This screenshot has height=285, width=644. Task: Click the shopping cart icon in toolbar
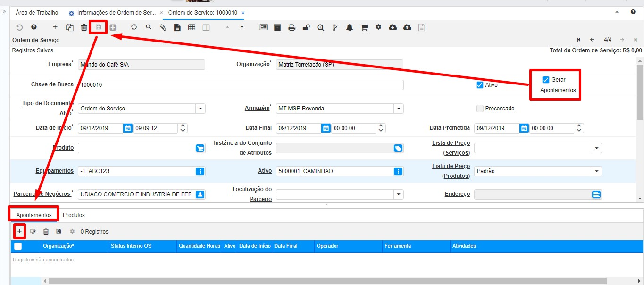(x=364, y=28)
